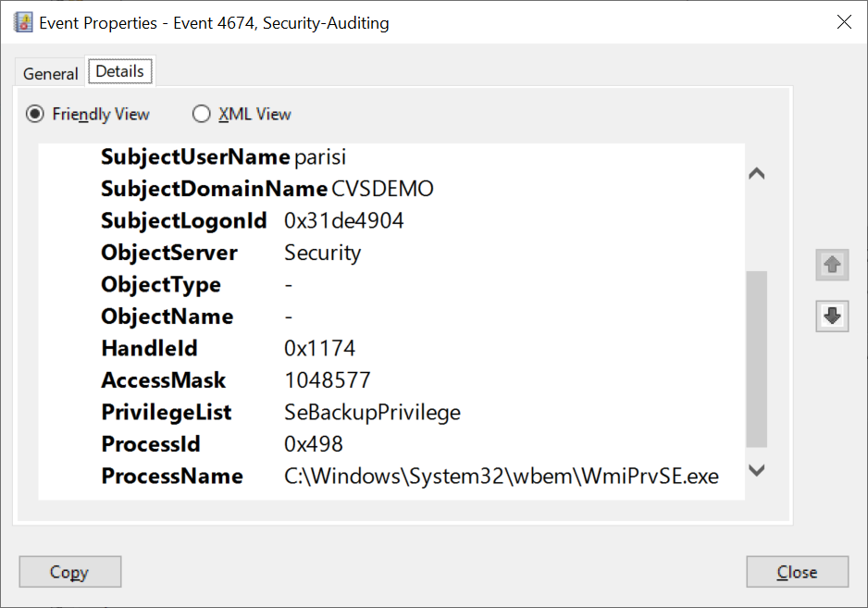Image resolution: width=868 pixels, height=608 pixels.
Task: Go to previous event with up arrow
Action: 832,266
